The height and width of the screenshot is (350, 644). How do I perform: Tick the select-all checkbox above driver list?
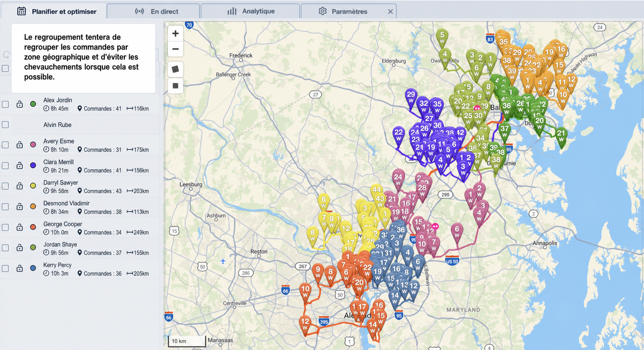coord(5,68)
